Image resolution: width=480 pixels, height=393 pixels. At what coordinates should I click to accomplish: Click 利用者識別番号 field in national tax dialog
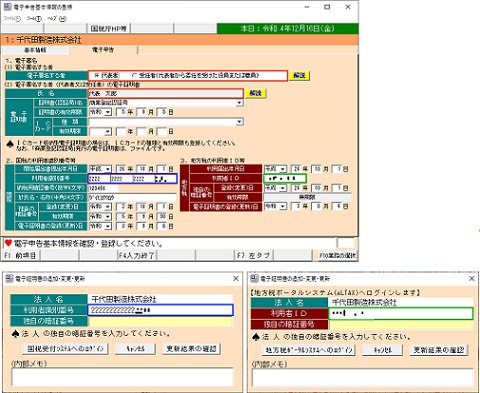click(x=160, y=310)
